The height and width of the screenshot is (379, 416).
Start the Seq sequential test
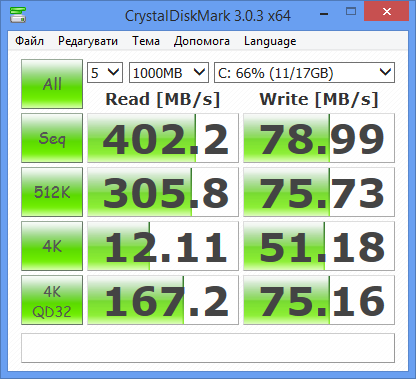click(x=52, y=138)
